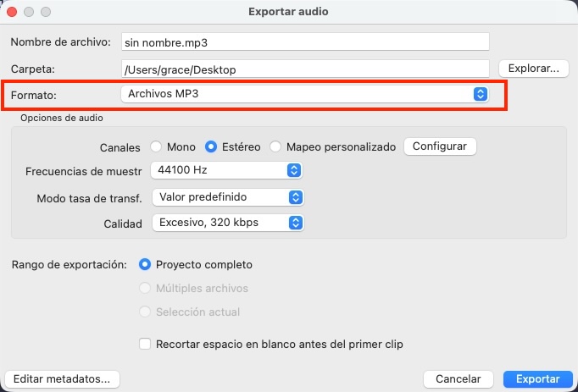578x392 pixels.
Task: Click the 'Nombre de archivo:' label
Action: [x=60, y=42]
